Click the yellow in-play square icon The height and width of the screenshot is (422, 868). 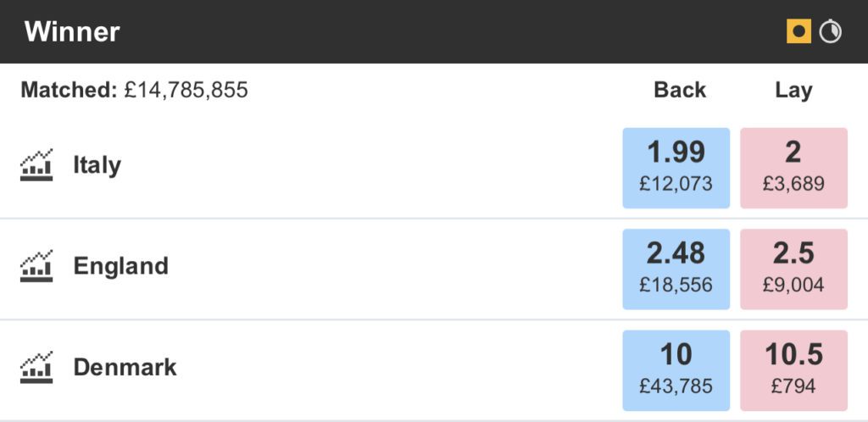click(x=798, y=31)
